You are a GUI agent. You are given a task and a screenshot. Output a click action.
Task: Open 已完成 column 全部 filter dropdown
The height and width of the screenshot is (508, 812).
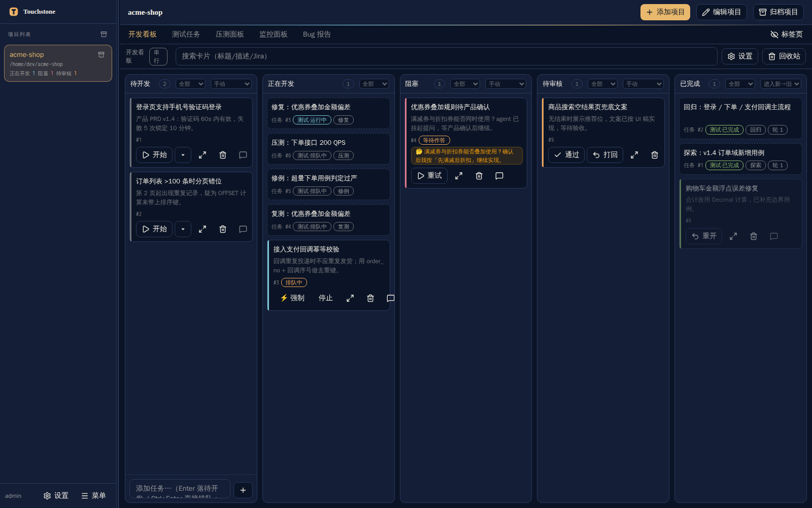tap(740, 84)
